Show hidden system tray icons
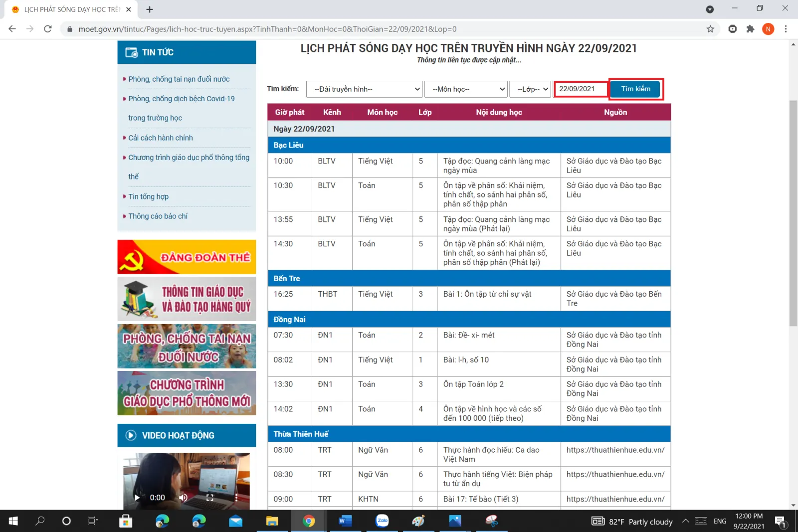798x532 pixels. click(686, 521)
